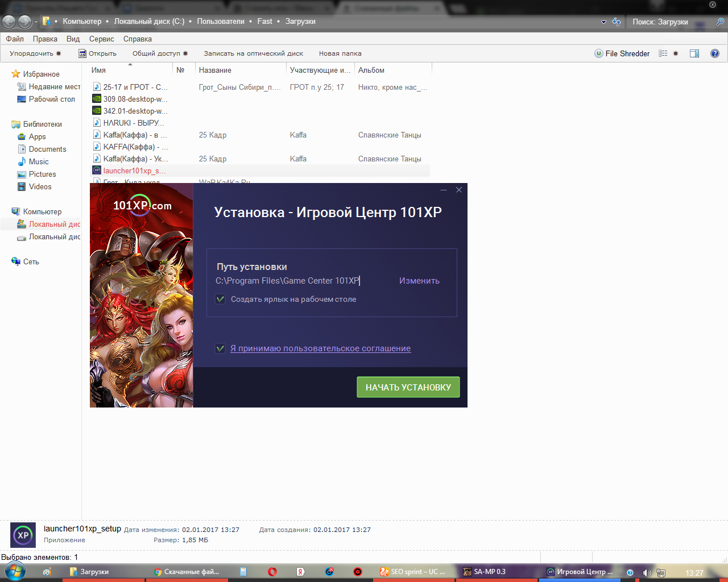Open Explorer help question-mark icon

click(x=715, y=53)
